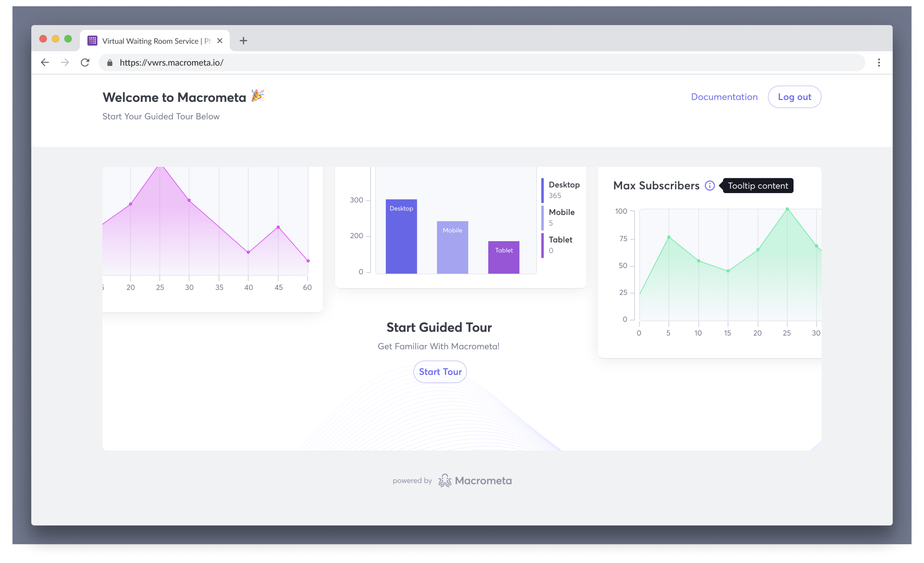924x563 pixels.
Task: Open the browser three-dot menu
Action: [x=879, y=62]
